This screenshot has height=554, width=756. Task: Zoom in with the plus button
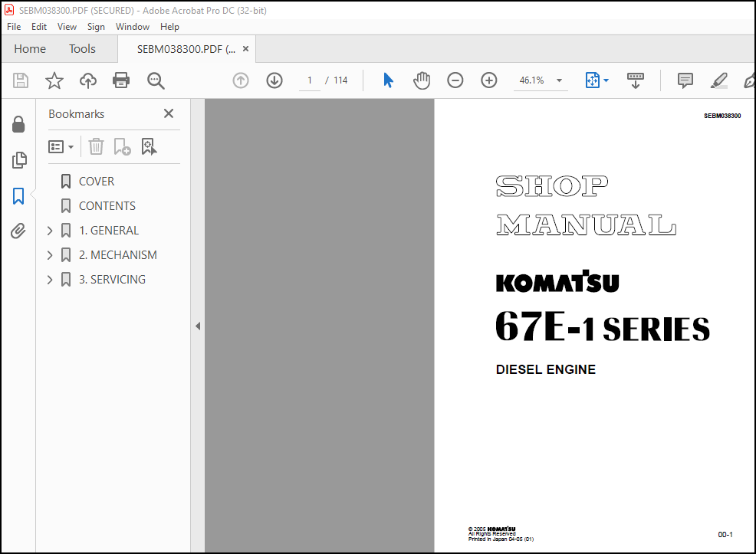tap(489, 80)
